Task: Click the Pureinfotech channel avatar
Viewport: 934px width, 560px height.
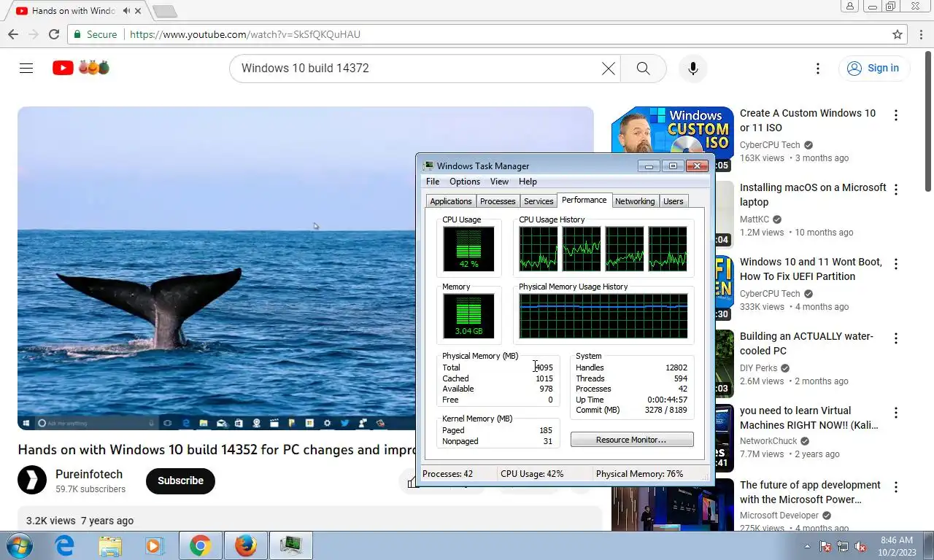Action: click(x=32, y=481)
